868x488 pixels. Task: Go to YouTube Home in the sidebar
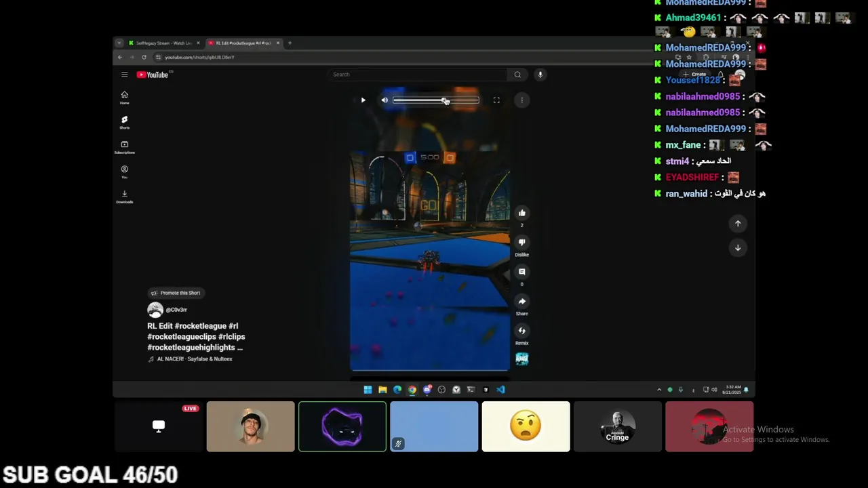point(124,98)
